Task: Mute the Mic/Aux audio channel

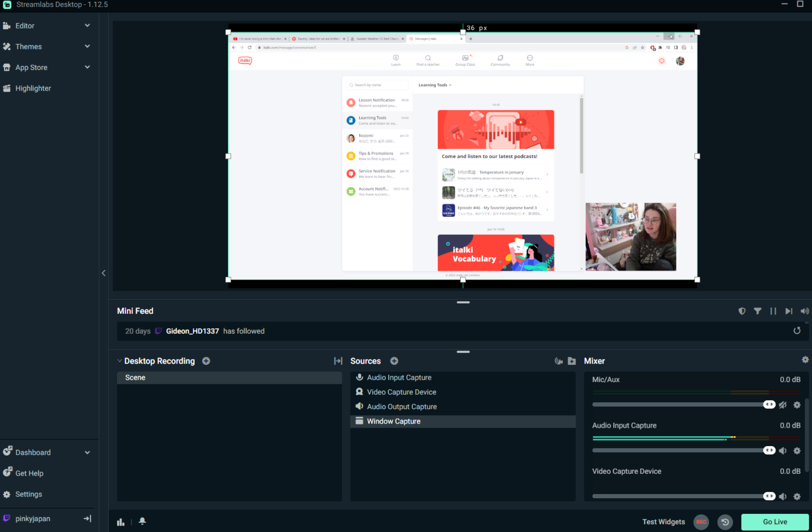Action: click(783, 405)
